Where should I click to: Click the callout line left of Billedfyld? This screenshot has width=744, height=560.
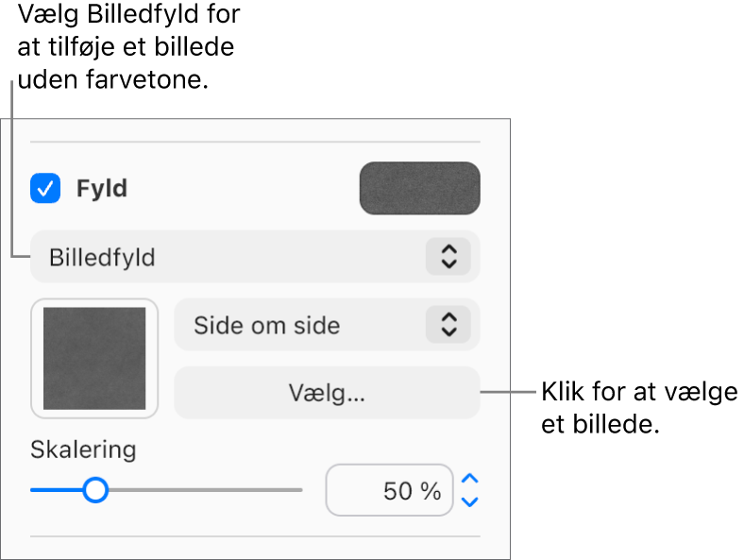[13, 170]
